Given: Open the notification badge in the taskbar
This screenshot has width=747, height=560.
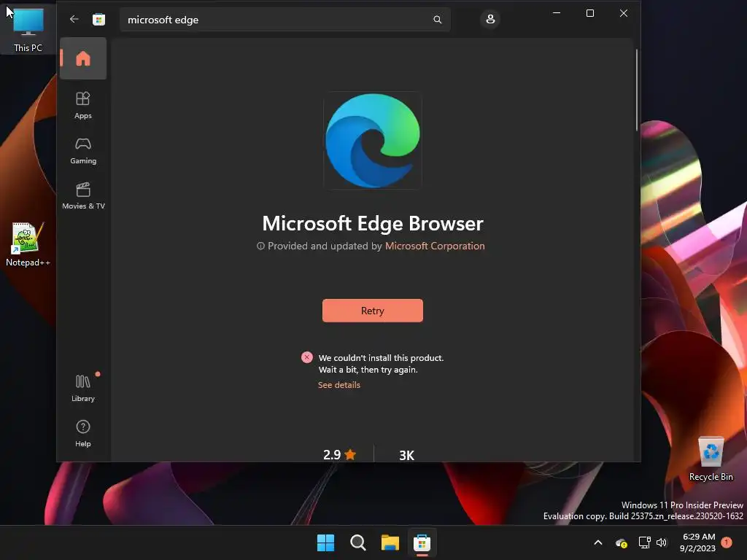Looking at the screenshot, I should [727, 542].
